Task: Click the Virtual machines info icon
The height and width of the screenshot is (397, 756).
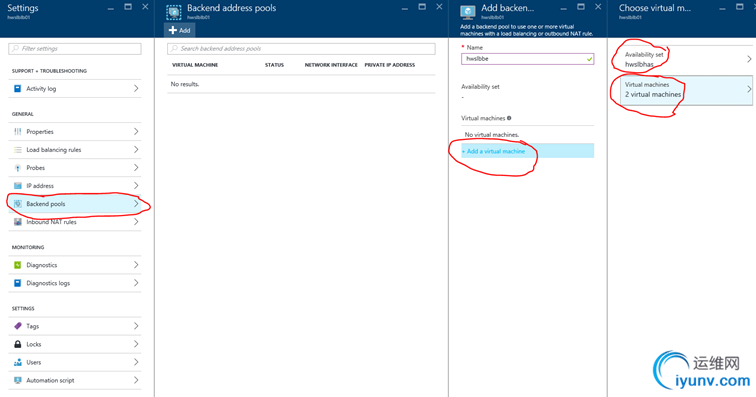Action: tap(509, 118)
